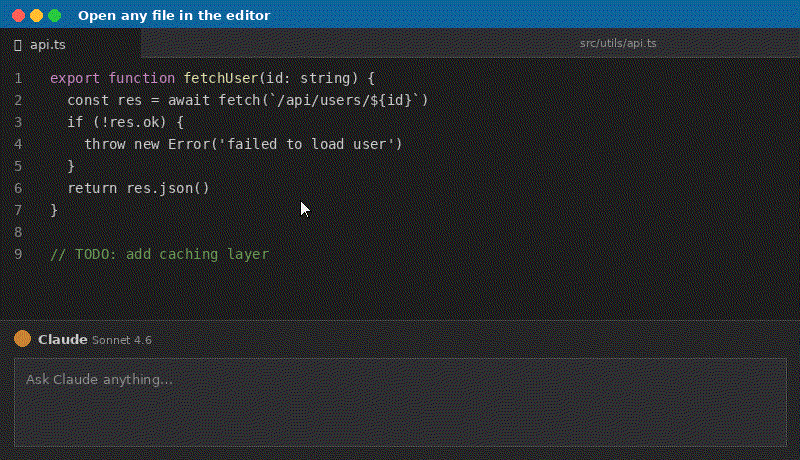Viewport: 800px width, 460px height.
Task: Focus the Ask Claude anything input box
Action: point(400,402)
